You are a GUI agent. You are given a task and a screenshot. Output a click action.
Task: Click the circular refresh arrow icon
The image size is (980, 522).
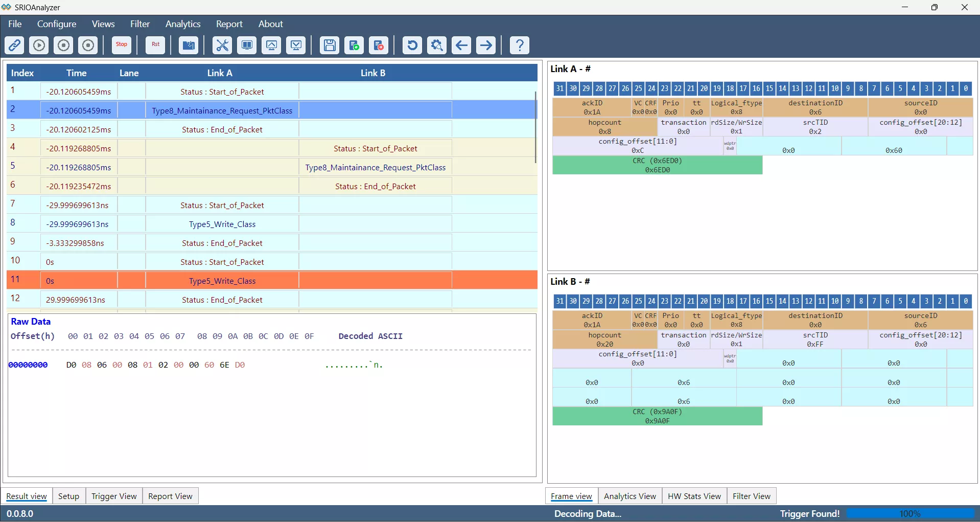pos(412,46)
